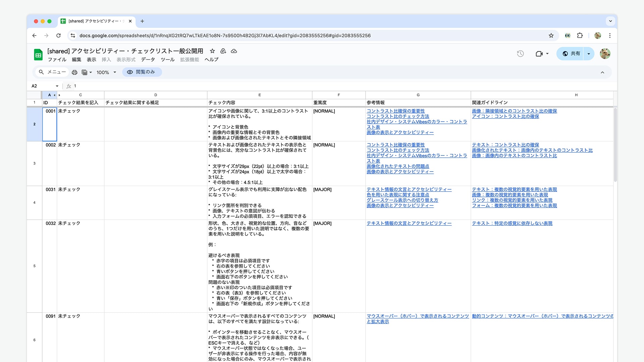Click the print icon in the toolbar
This screenshot has width=644, height=362.
pyautogui.click(x=74, y=72)
